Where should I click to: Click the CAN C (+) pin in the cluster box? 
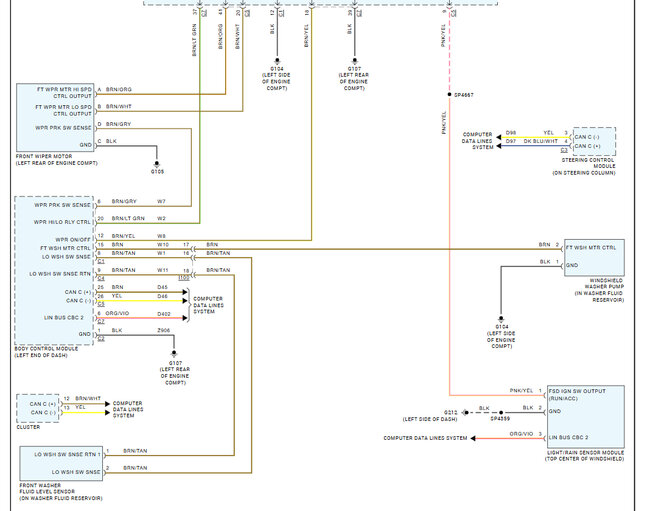click(43, 404)
